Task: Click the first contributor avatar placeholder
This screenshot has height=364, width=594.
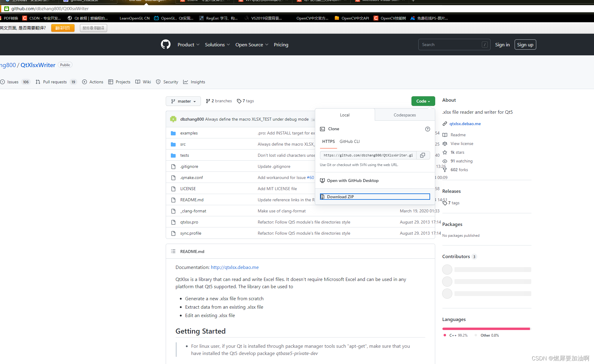Action: click(x=447, y=270)
